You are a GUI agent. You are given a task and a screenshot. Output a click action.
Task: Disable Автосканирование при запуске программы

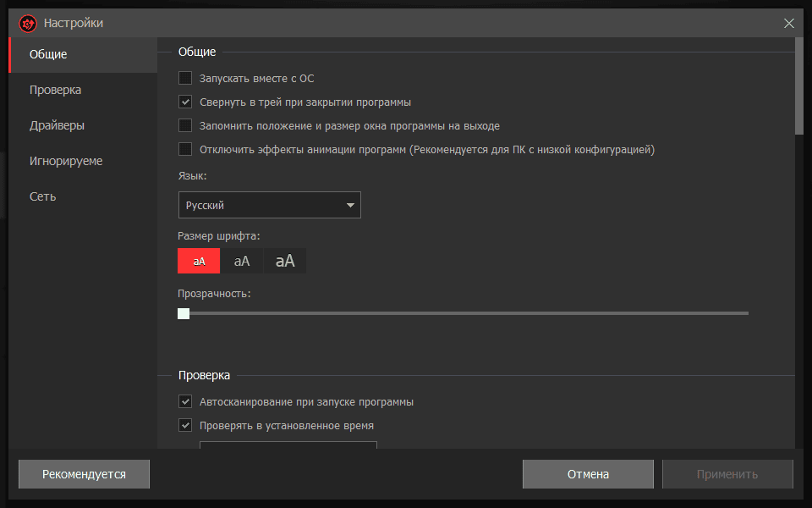click(185, 402)
